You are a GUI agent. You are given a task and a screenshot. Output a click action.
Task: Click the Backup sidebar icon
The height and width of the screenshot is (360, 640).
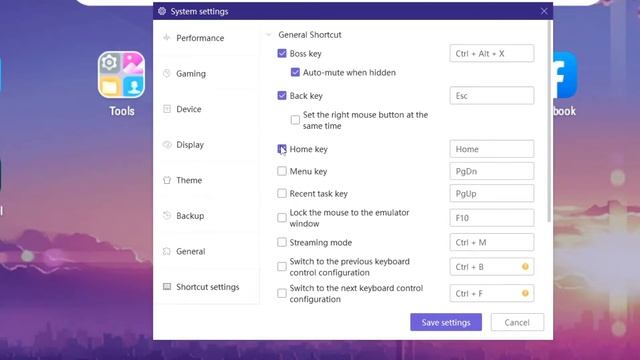pos(167,216)
